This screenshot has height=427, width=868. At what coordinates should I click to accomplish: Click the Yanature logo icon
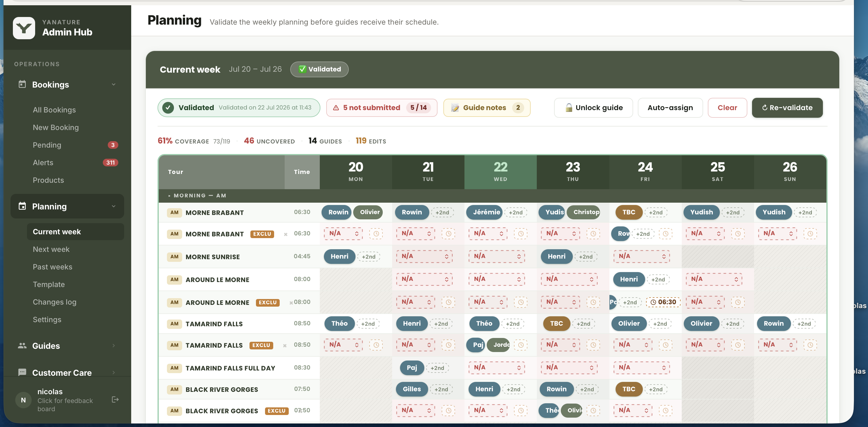pyautogui.click(x=24, y=28)
